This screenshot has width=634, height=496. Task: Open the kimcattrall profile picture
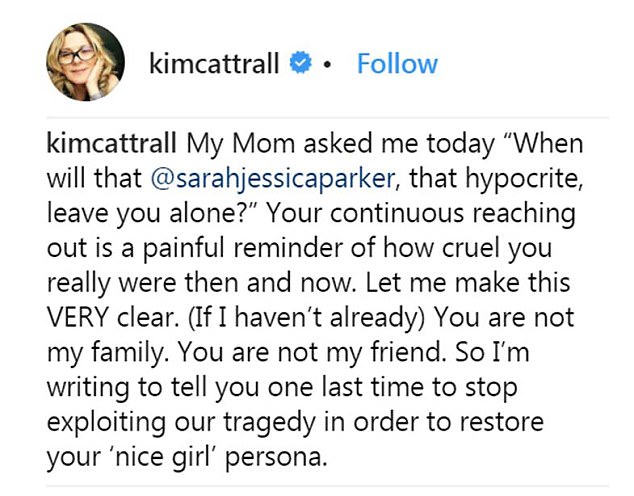click(86, 62)
